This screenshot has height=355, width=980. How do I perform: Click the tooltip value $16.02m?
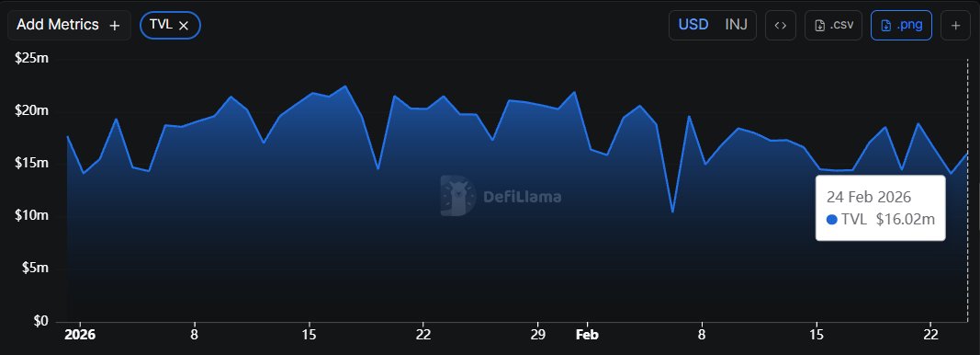(906, 219)
